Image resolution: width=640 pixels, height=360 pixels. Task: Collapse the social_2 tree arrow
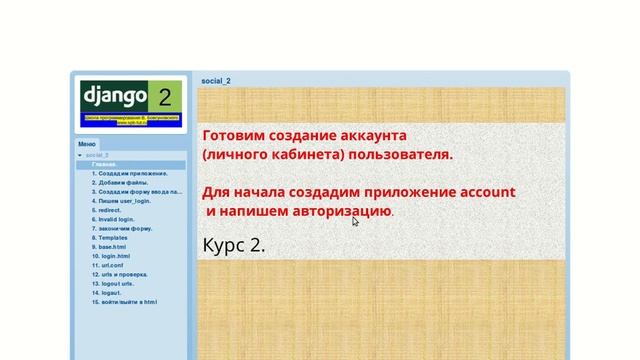[80, 155]
